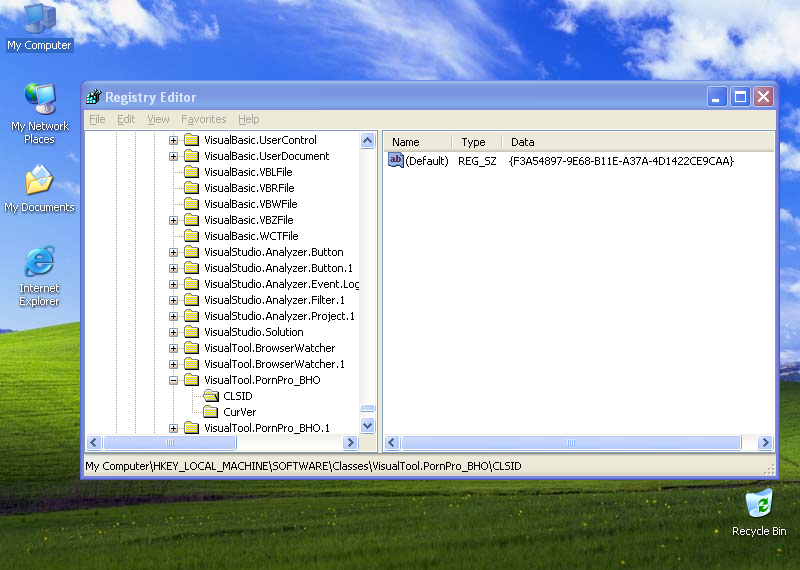Click the VisualBasic.VBRFile folder icon
The width and height of the screenshot is (800, 570).
[x=191, y=188]
